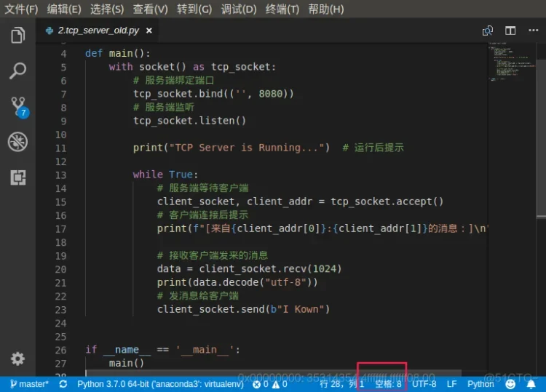This screenshot has height=392, width=546.
Task: Click the feedback smiley icon in status bar
Action: (510, 384)
